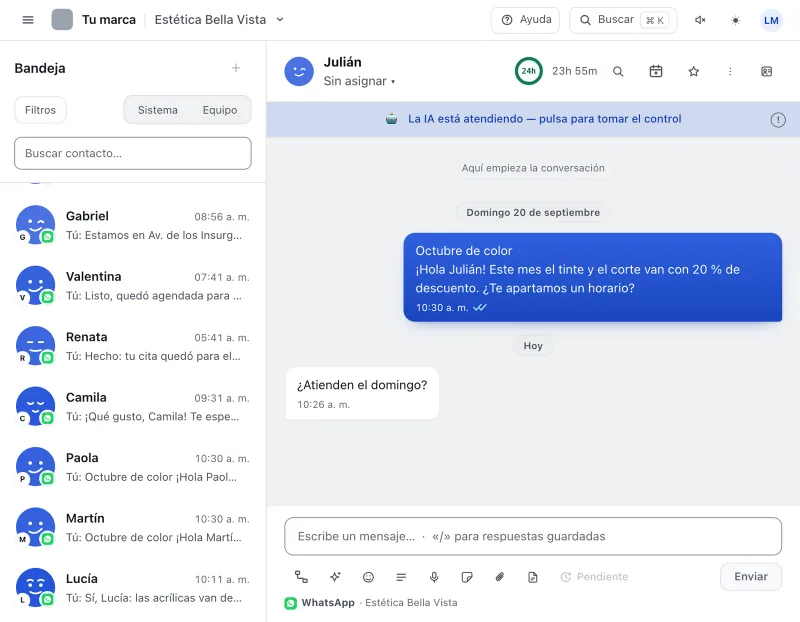Screen dimensions: 800x622
Task: Open the emoji picker icon
Action: click(x=368, y=577)
